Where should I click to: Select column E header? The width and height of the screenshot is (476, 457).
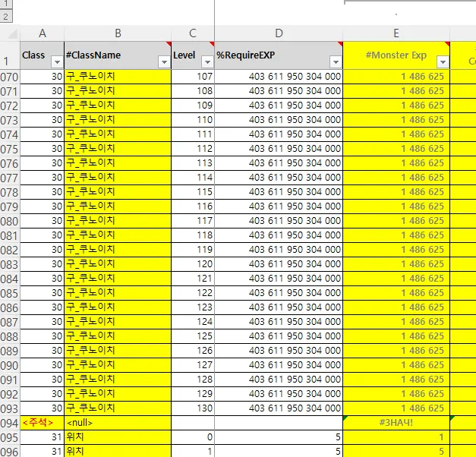pos(396,33)
